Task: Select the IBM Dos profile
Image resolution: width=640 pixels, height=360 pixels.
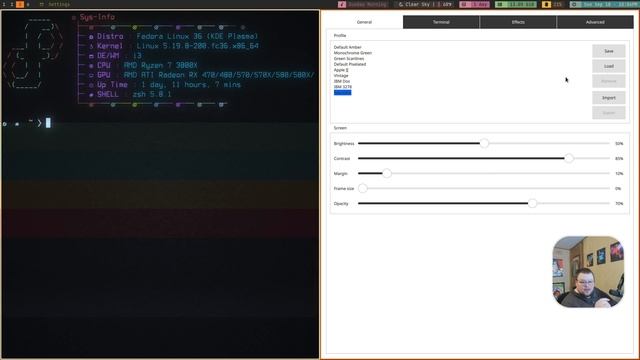Action: click(342, 82)
